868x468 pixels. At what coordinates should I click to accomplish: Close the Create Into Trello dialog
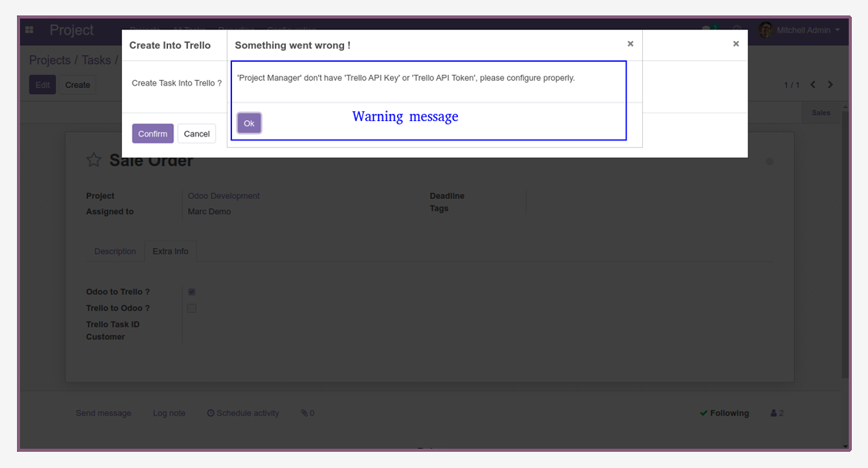(735, 44)
